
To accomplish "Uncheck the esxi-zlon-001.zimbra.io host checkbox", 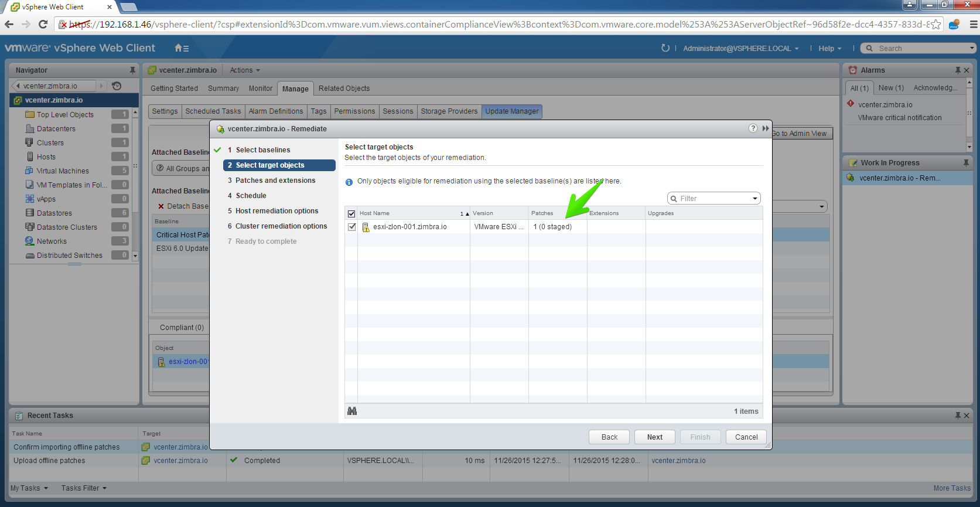I will point(351,227).
